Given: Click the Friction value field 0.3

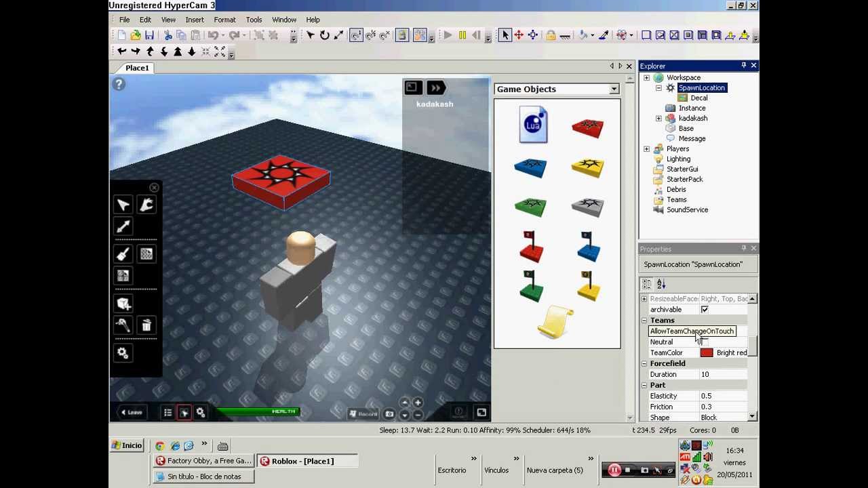Looking at the screenshot, I should (x=724, y=407).
